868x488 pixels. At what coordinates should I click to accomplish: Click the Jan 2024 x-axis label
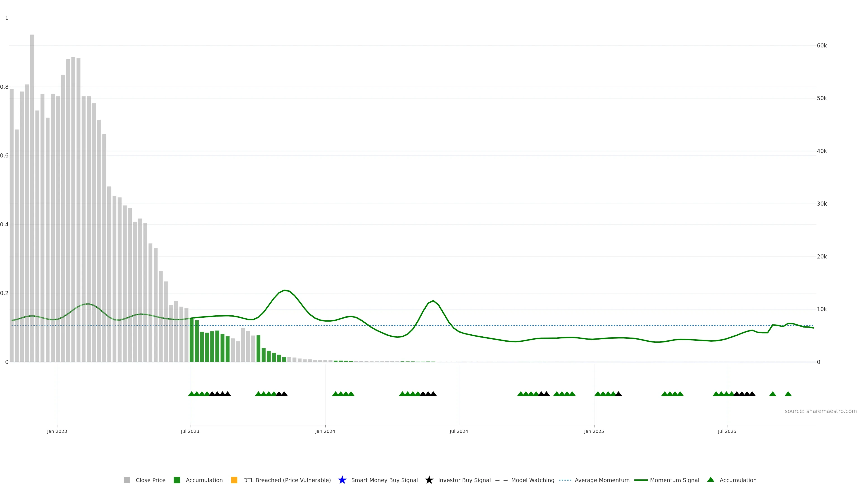tap(325, 431)
